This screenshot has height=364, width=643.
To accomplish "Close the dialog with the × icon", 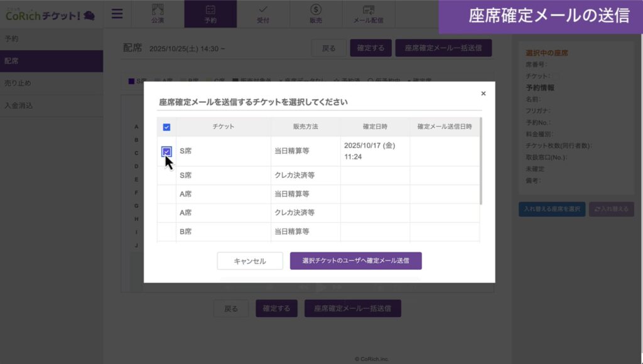I will [483, 94].
